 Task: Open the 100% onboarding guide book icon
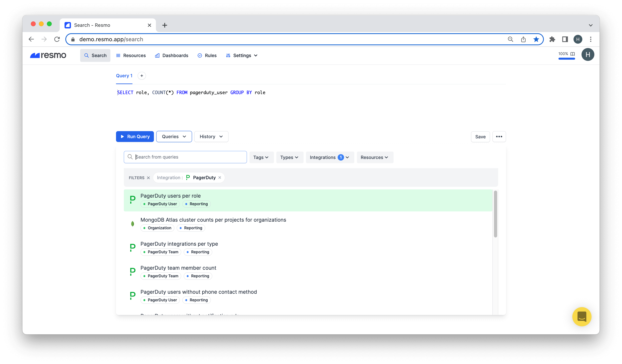coord(573,54)
